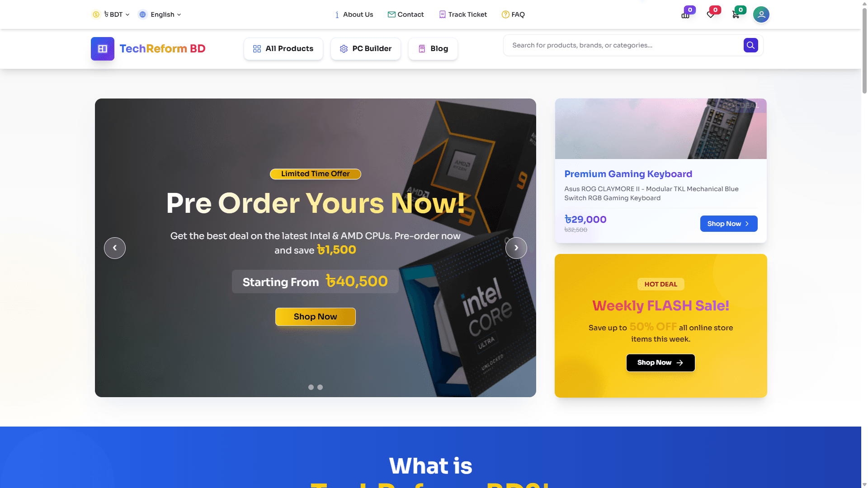Open the shopping cart icon

[x=736, y=15]
